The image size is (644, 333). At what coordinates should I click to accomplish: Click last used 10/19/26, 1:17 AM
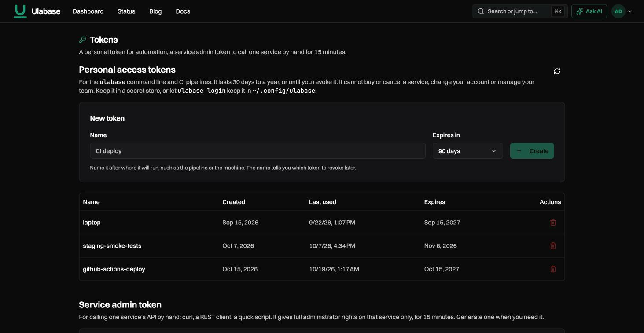(x=334, y=269)
